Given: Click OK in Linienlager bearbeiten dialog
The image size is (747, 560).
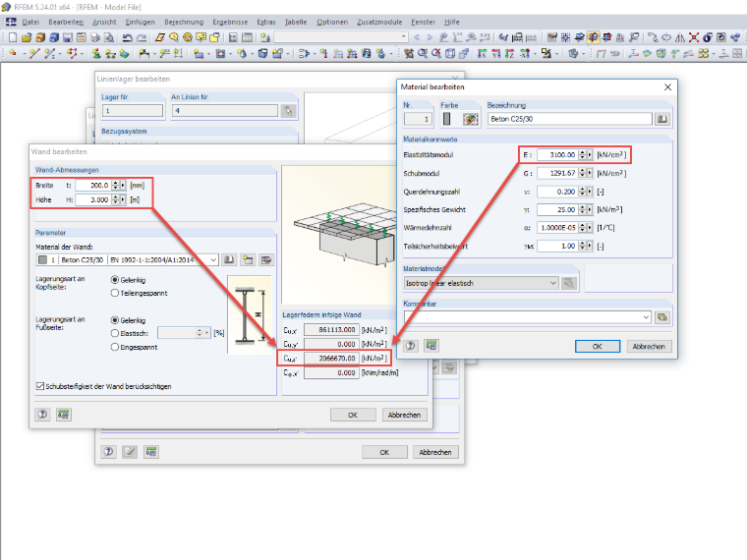Looking at the screenshot, I should [x=384, y=452].
